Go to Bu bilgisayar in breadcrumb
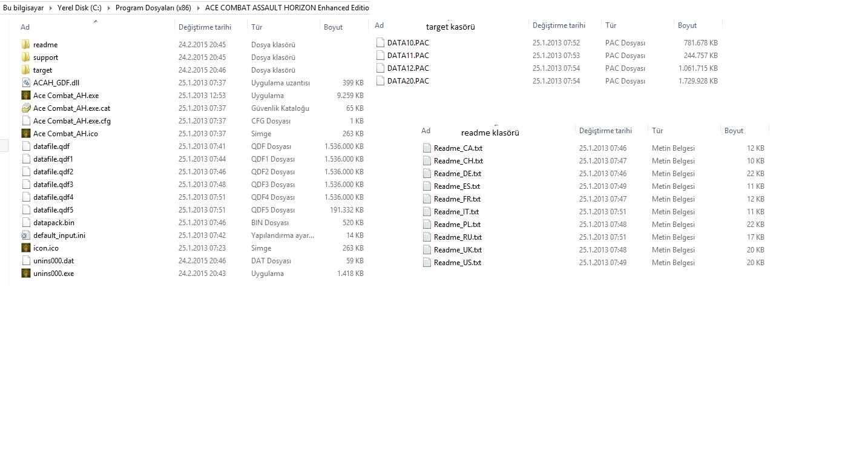The image size is (868, 457). [x=24, y=8]
